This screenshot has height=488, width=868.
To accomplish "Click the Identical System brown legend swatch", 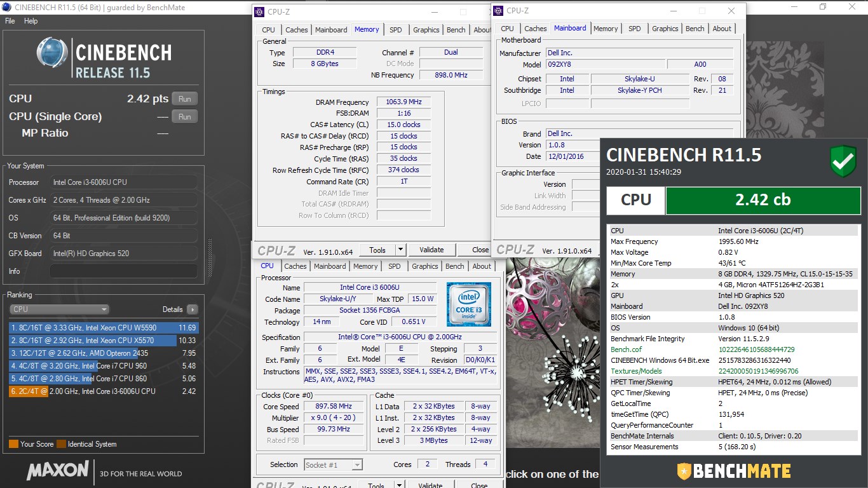I will pyautogui.click(x=61, y=444).
